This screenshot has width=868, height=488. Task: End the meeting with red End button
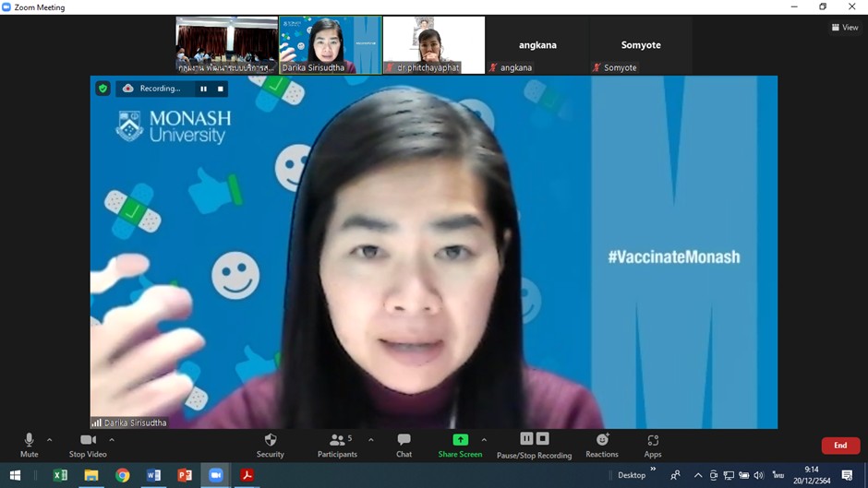840,446
